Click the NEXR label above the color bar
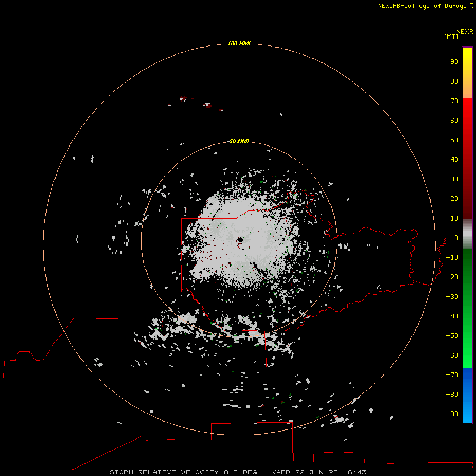 465,32
